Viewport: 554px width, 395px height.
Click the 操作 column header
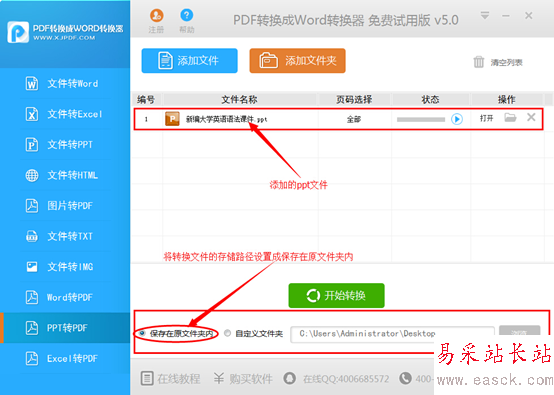coord(506,100)
